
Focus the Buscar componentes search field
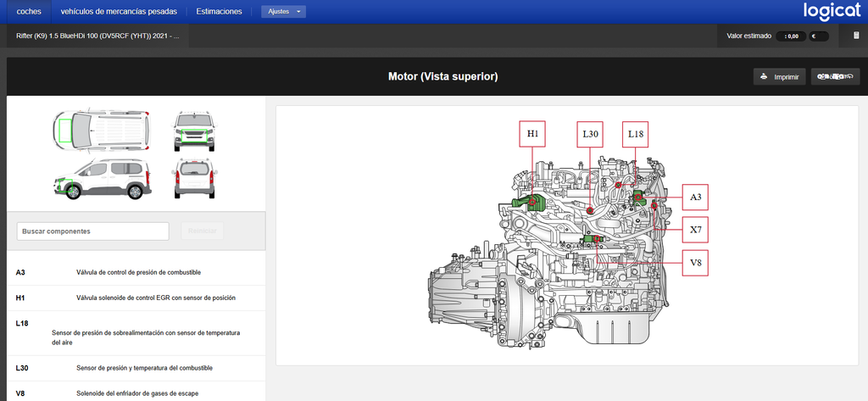93,231
